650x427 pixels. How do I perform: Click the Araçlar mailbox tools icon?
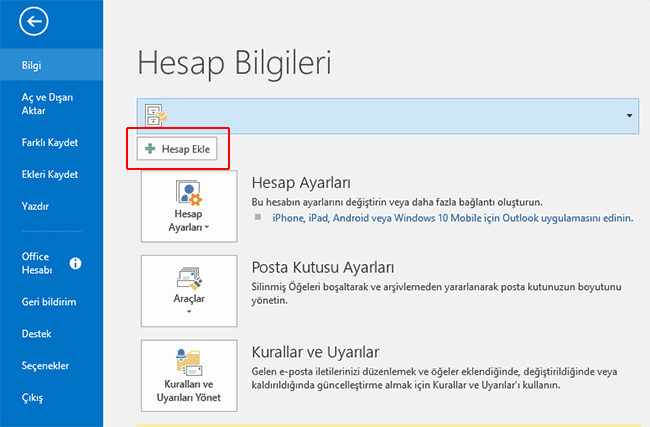pos(189,277)
